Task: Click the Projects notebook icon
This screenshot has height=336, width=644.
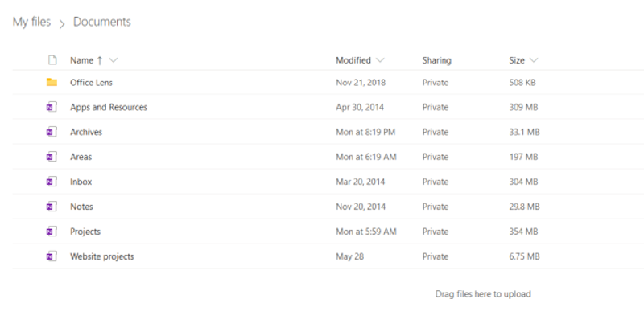Action: click(x=52, y=232)
